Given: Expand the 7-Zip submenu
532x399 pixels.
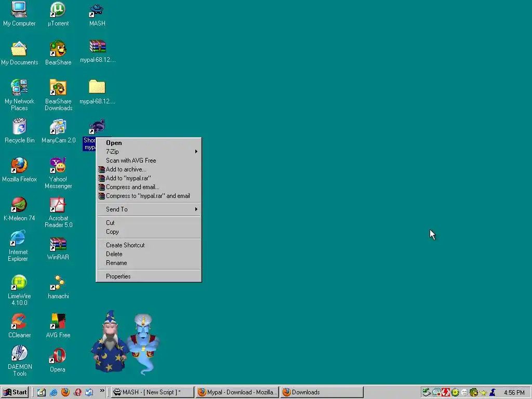Looking at the screenshot, I should click(149, 152).
